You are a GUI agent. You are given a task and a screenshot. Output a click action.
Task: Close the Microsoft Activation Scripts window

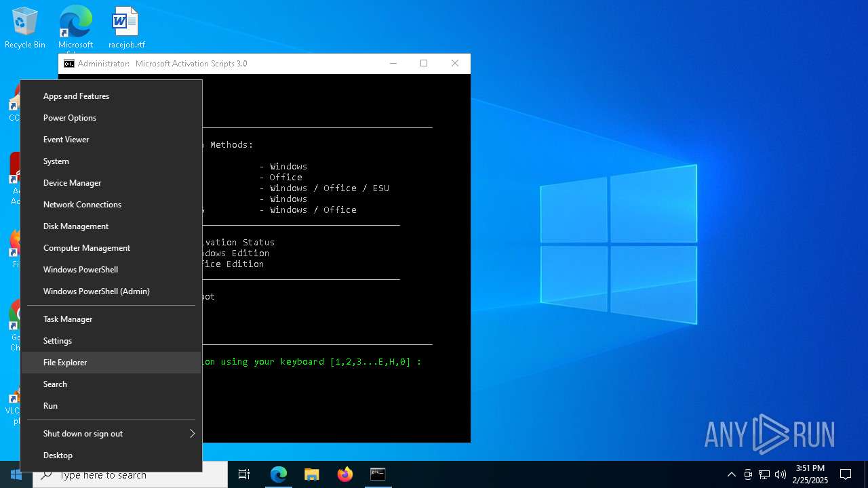tap(455, 63)
